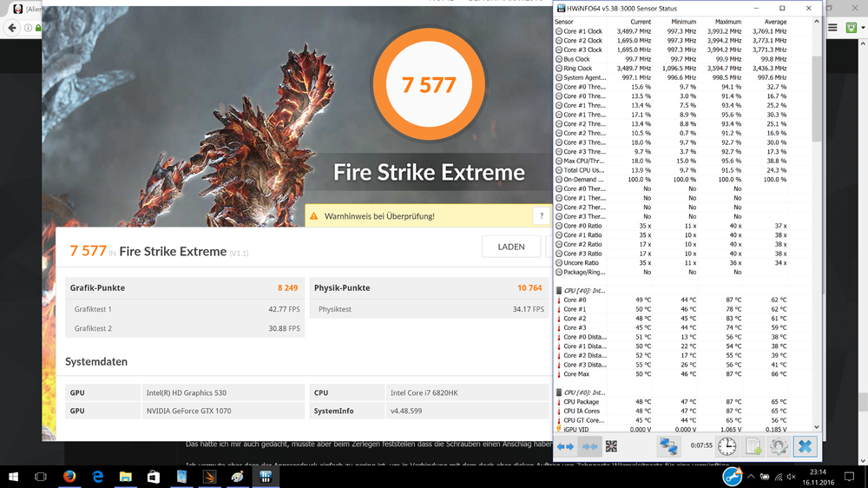
Task: Reset sensor timer with the clock icon
Action: coord(727,446)
